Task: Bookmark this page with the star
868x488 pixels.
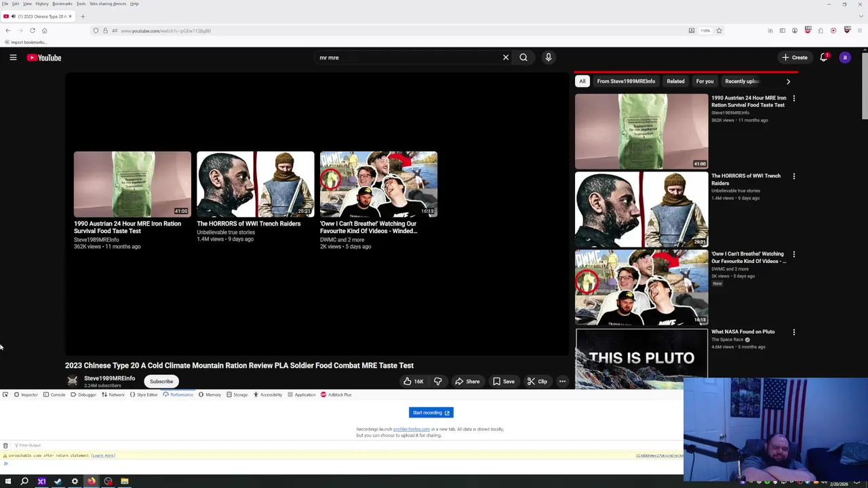Action: click(719, 30)
